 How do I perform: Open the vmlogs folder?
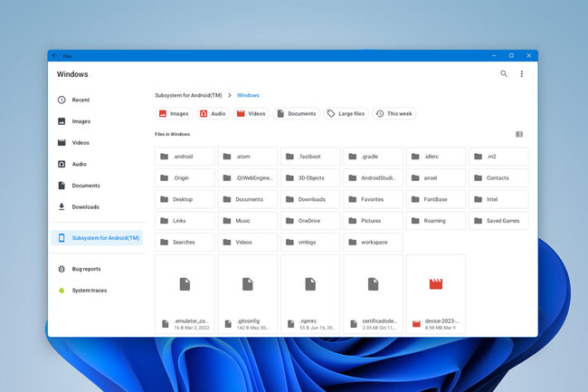[x=310, y=242]
